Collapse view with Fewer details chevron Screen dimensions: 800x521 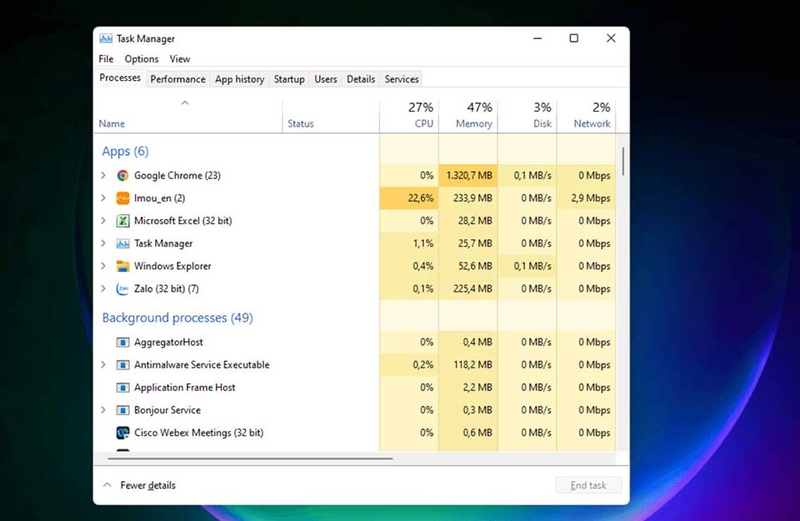[107, 485]
